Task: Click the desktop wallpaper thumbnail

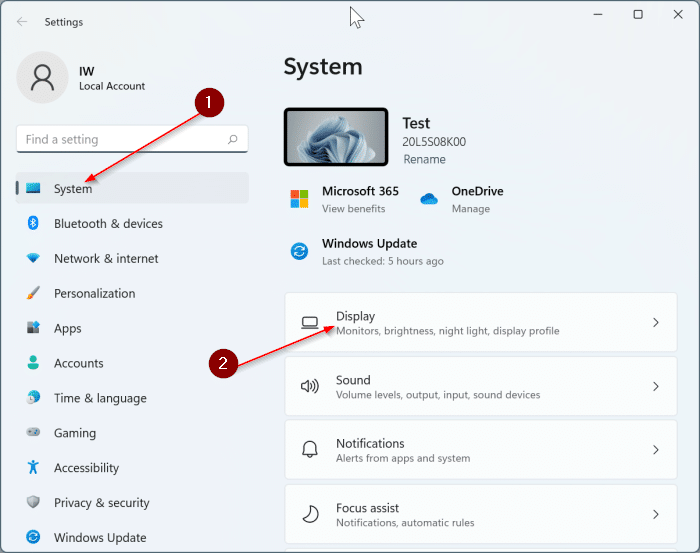Action: (336, 137)
